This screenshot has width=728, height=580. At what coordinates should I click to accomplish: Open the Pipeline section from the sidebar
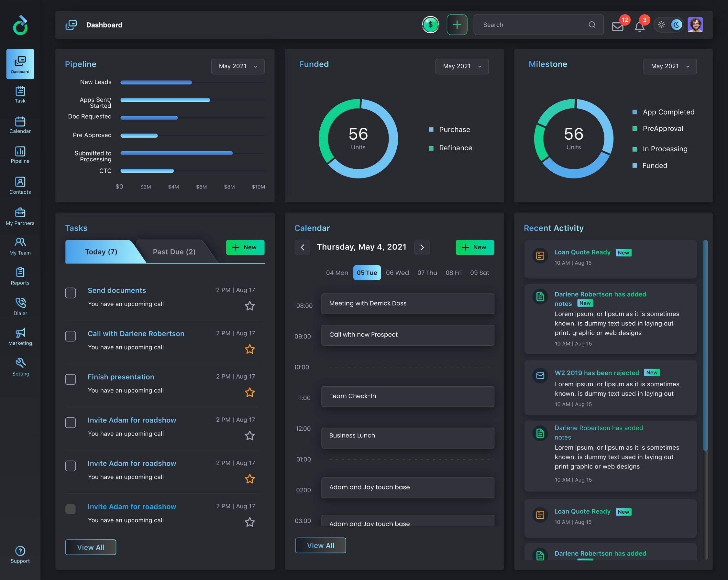click(20, 155)
